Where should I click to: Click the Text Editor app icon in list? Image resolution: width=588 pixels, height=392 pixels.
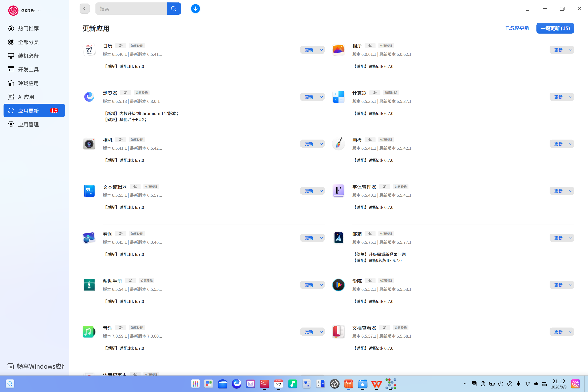coord(89,191)
